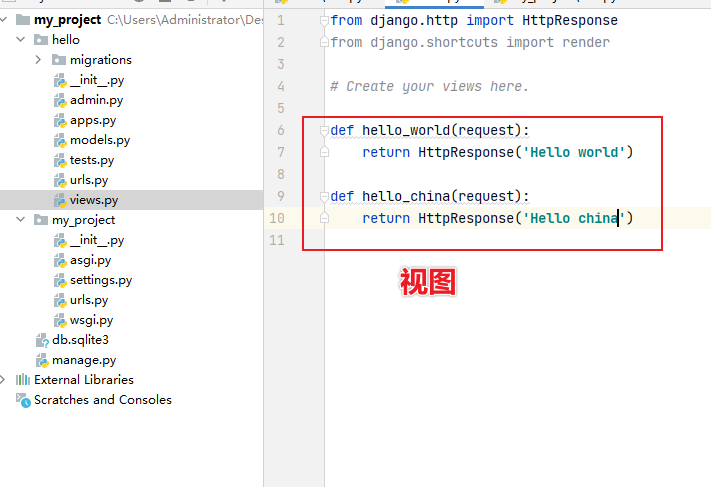Click the Scratches and Consoles icon

click(23, 400)
